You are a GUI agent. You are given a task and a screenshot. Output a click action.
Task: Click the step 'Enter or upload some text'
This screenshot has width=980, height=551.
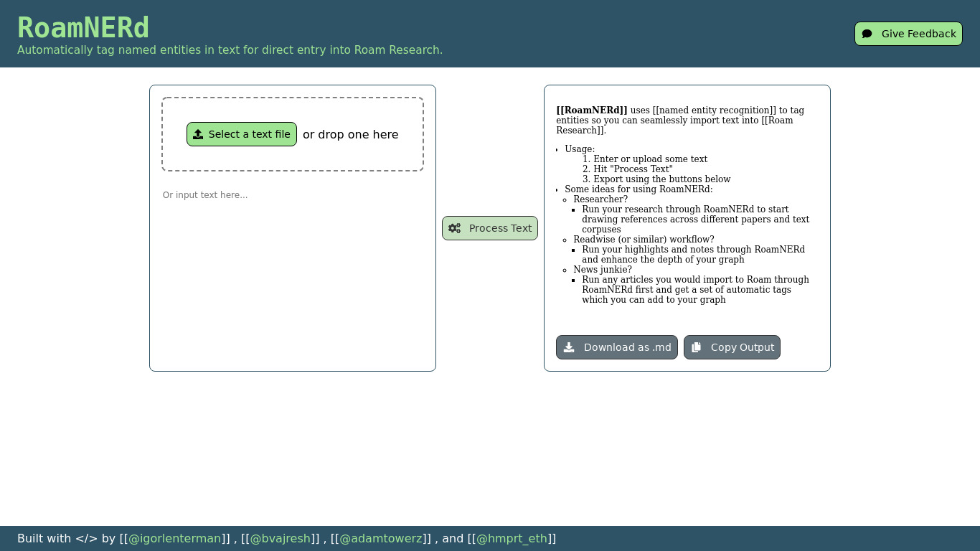[x=650, y=159]
